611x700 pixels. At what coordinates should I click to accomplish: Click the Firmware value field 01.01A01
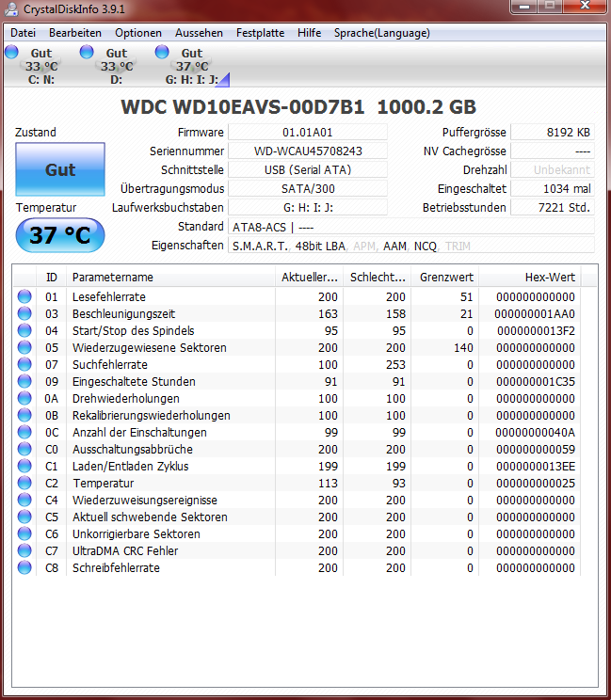(x=308, y=133)
